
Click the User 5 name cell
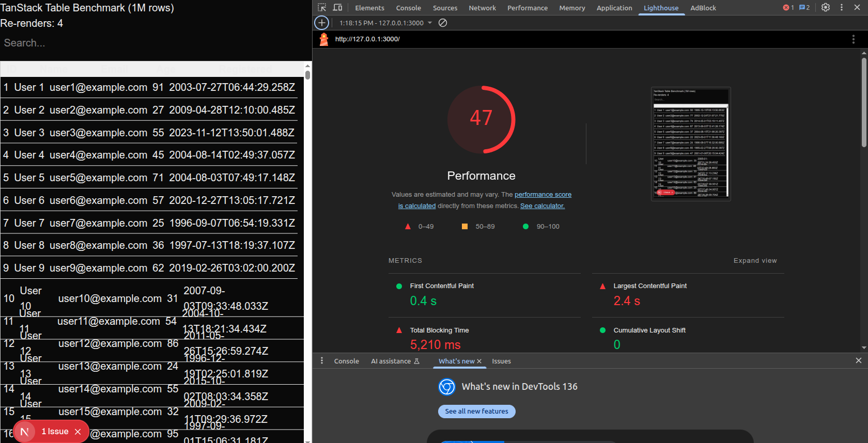tap(29, 178)
